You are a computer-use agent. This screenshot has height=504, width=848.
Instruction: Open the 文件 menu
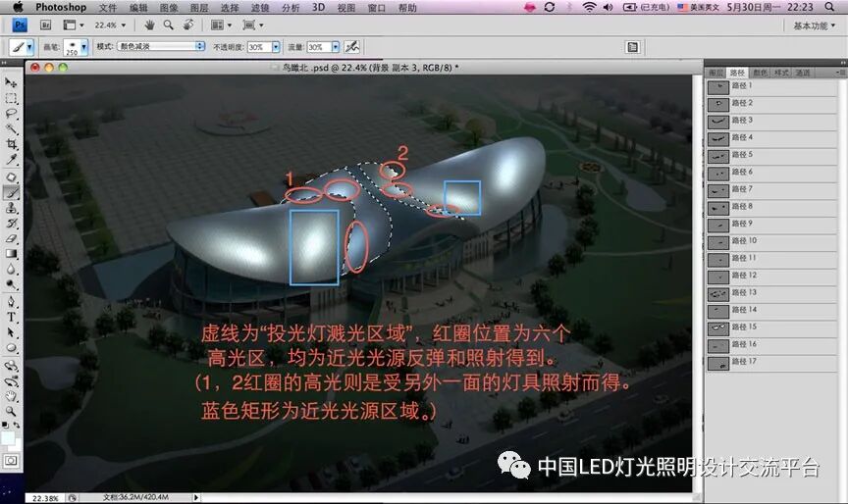click(x=108, y=8)
